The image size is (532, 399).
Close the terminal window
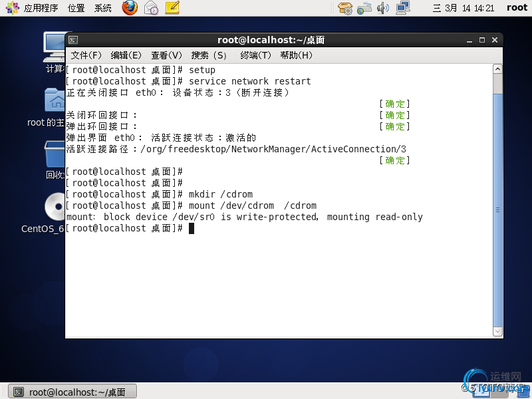(495, 40)
